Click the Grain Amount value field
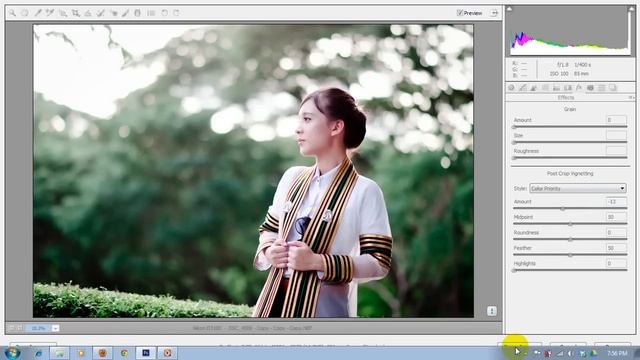The width and height of the screenshot is (640, 360). coord(616,120)
